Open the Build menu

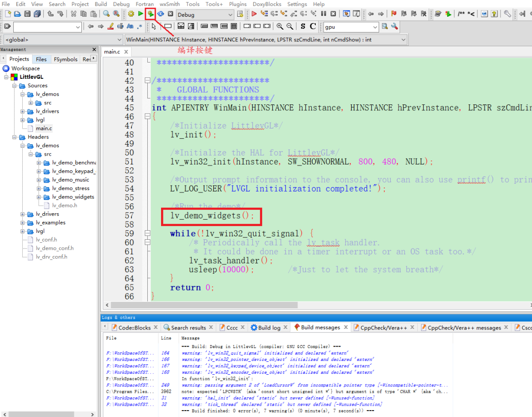point(100,4)
